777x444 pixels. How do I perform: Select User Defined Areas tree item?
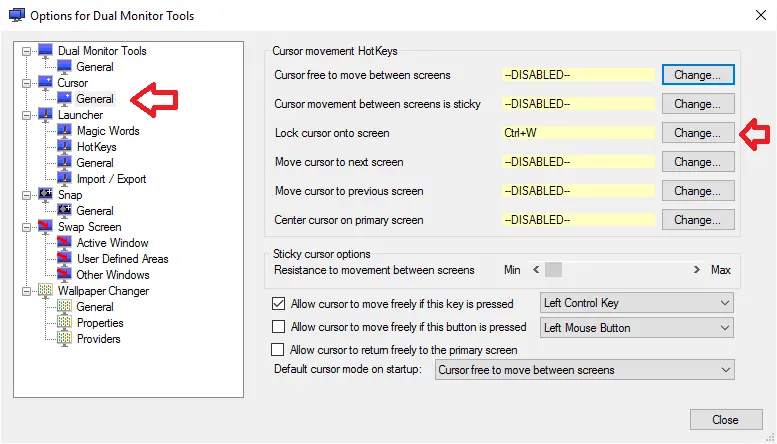122,259
